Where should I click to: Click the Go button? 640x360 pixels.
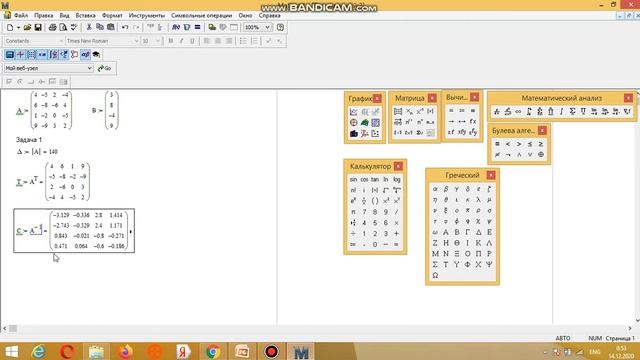104,68
